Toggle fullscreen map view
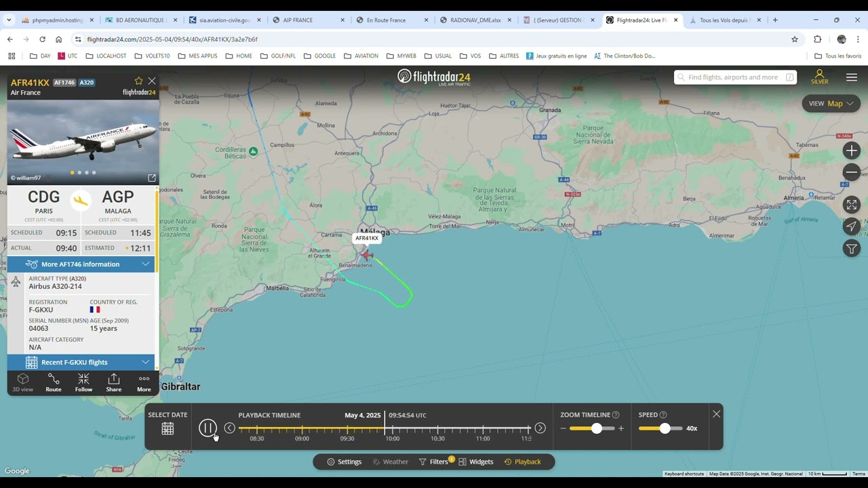868x488 pixels. (852, 205)
